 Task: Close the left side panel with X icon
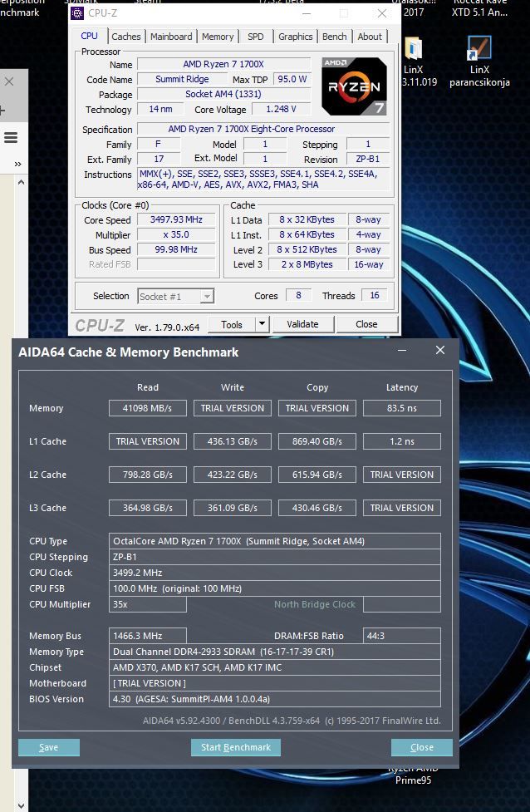pyautogui.click(x=9, y=81)
